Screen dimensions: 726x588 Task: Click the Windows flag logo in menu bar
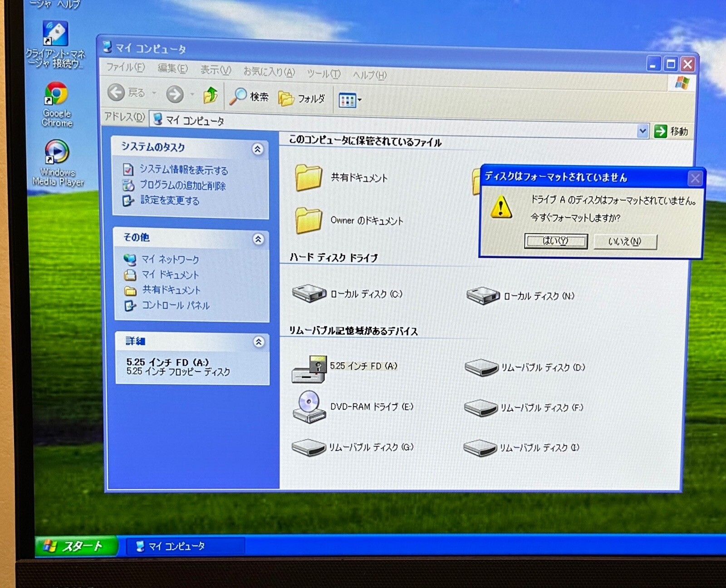682,83
